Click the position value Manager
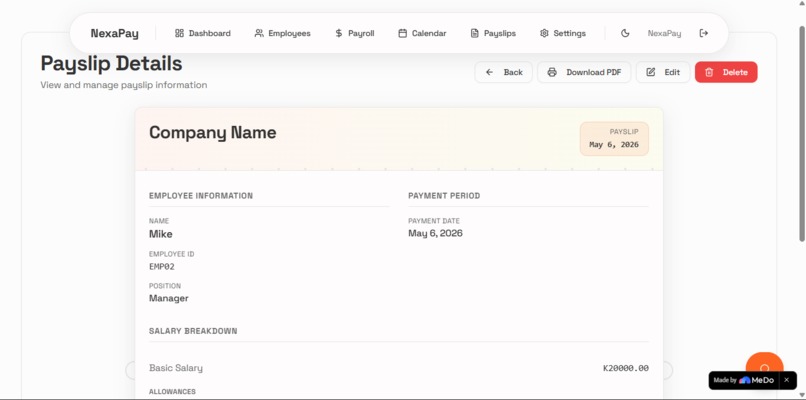Screen dimensions: 806x400 (x=169, y=298)
